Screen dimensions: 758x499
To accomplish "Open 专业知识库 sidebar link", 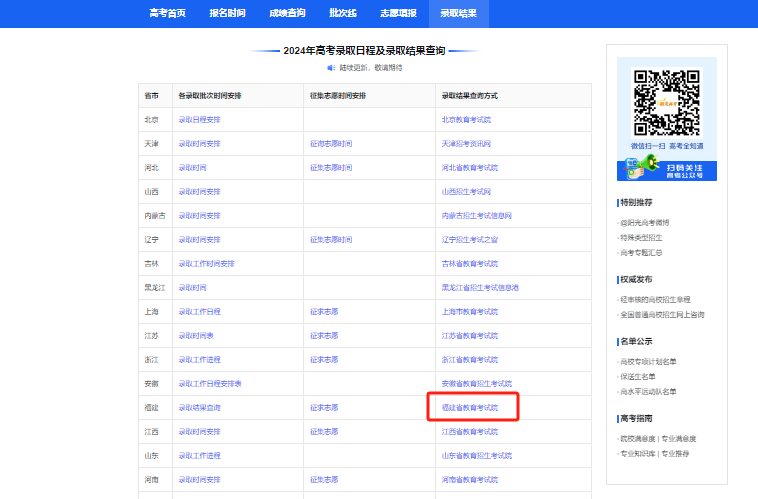I will coord(638,454).
